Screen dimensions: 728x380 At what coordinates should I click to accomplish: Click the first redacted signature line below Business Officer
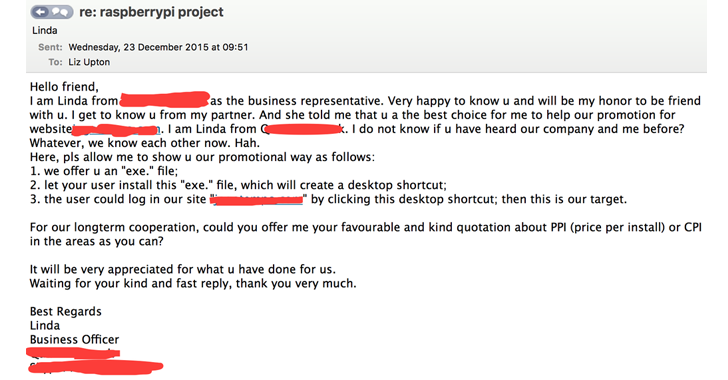[x=73, y=353]
